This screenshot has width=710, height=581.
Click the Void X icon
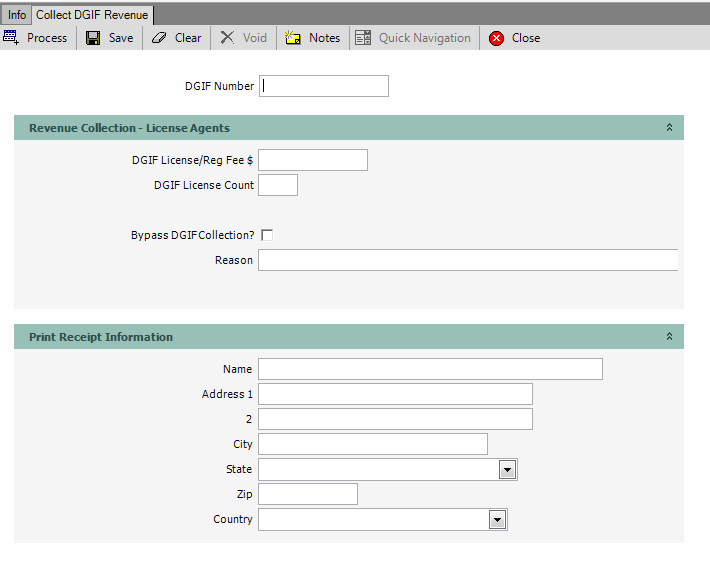tap(228, 38)
